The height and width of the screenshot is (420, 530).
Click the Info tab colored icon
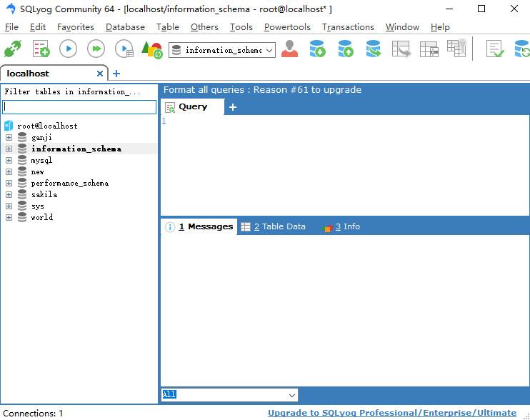coord(327,228)
